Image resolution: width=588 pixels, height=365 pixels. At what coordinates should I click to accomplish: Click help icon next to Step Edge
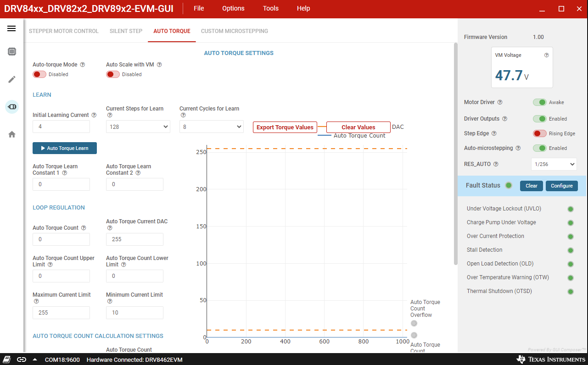click(494, 133)
